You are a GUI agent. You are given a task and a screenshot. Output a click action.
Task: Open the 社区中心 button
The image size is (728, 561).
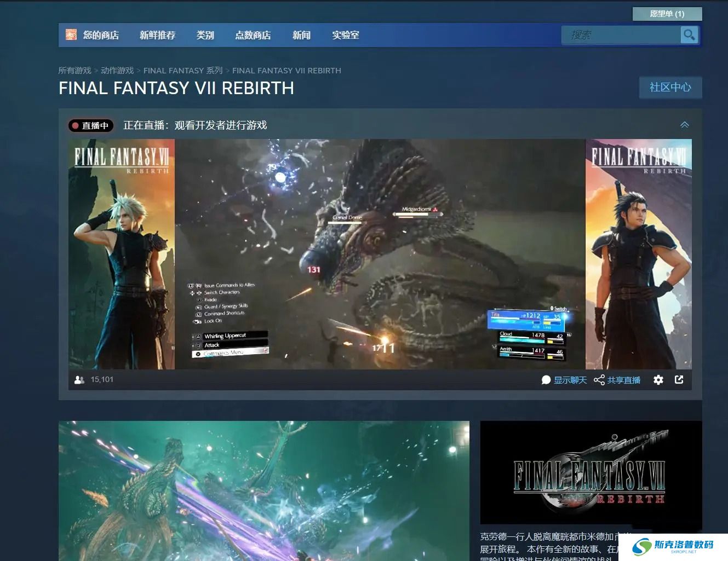point(670,88)
